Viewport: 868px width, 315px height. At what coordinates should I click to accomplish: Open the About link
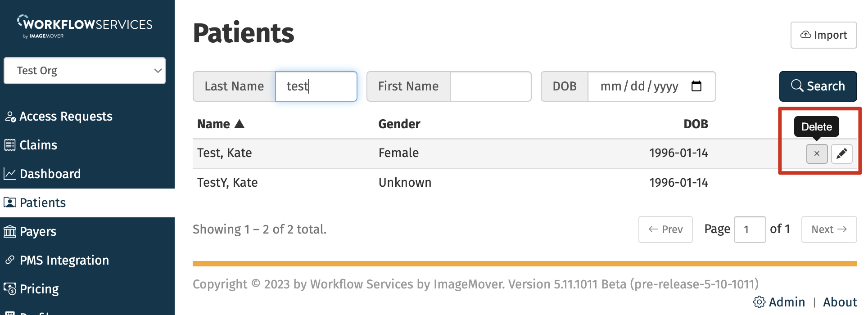pos(840,302)
